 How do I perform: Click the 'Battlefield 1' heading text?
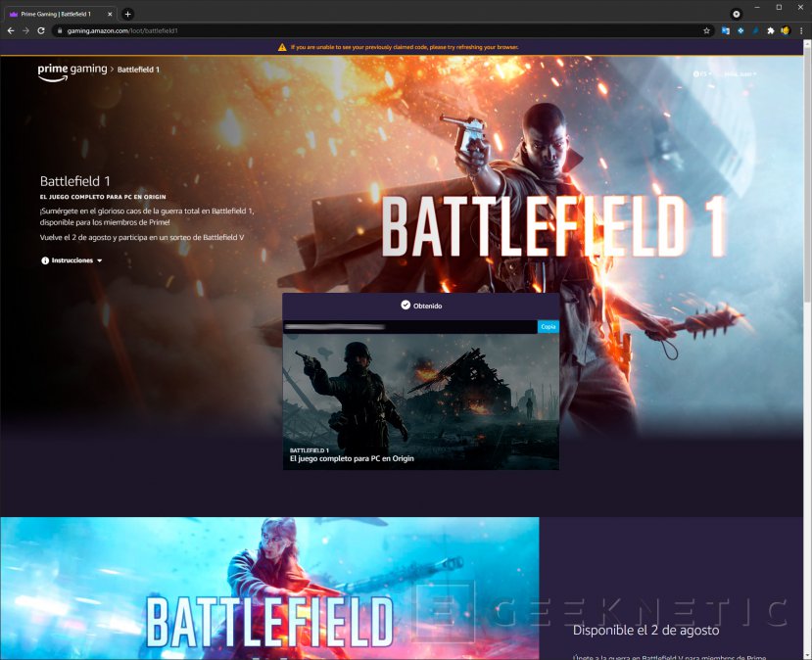pos(75,181)
